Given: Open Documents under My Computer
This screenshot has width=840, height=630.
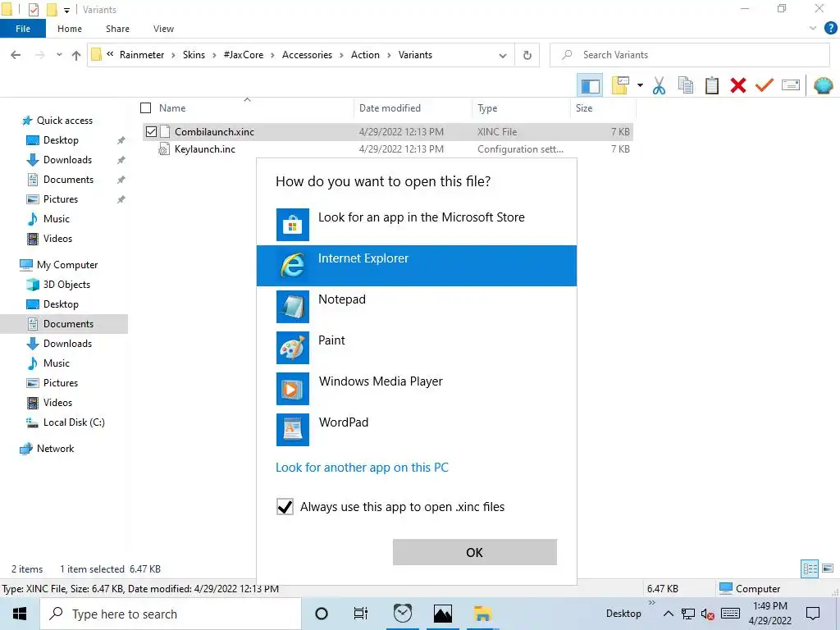Looking at the screenshot, I should click(x=68, y=324).
